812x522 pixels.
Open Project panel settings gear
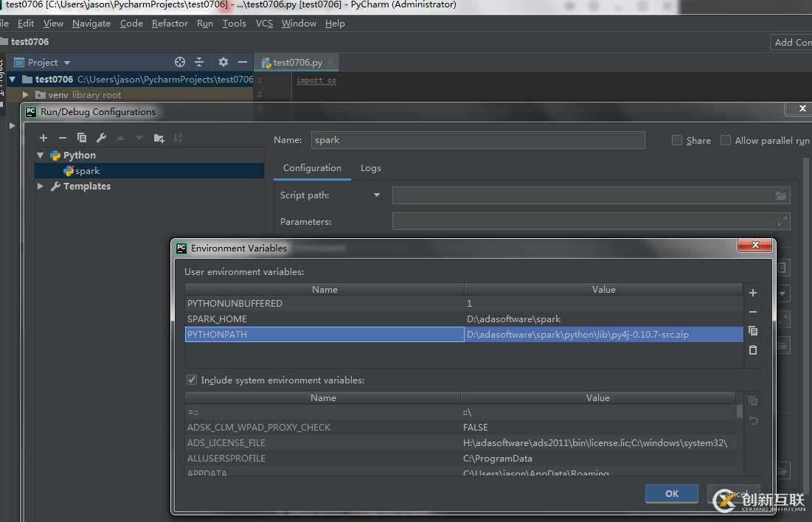tap(223, 63)
